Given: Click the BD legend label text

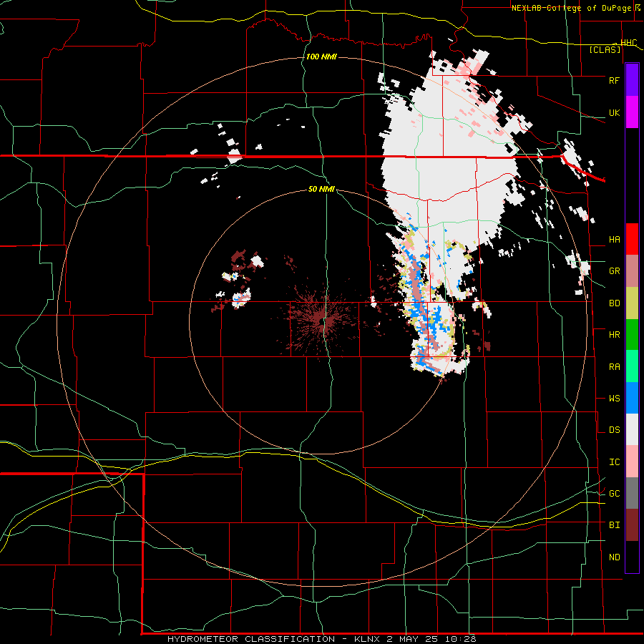Looking at the screenshot, I should [x=614, y=303].
